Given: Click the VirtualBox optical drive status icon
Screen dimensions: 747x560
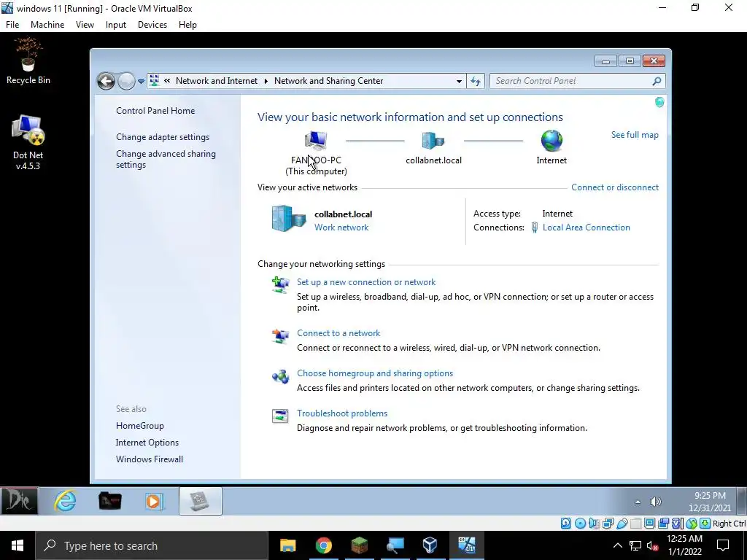Looking at the screenshot, I should (x=580, y=524).
